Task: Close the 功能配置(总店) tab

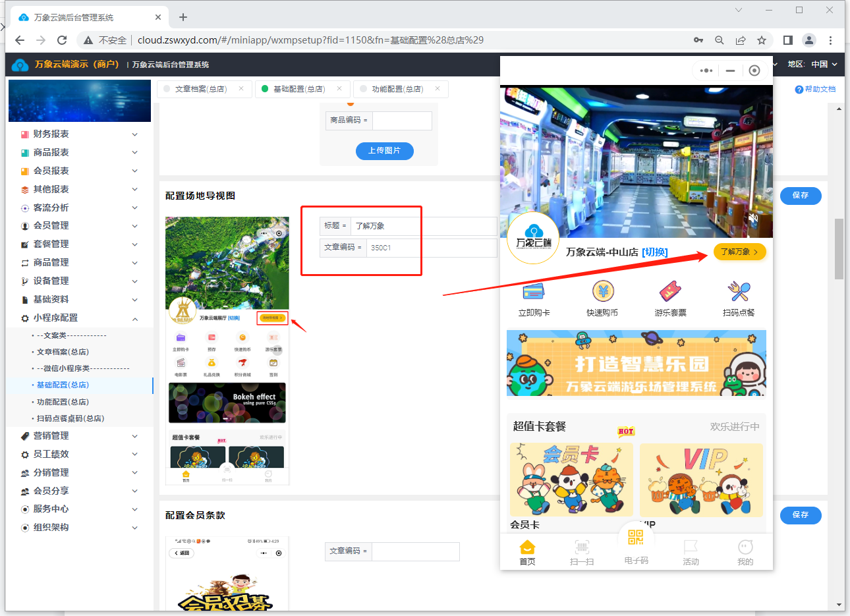Action: 438,88
